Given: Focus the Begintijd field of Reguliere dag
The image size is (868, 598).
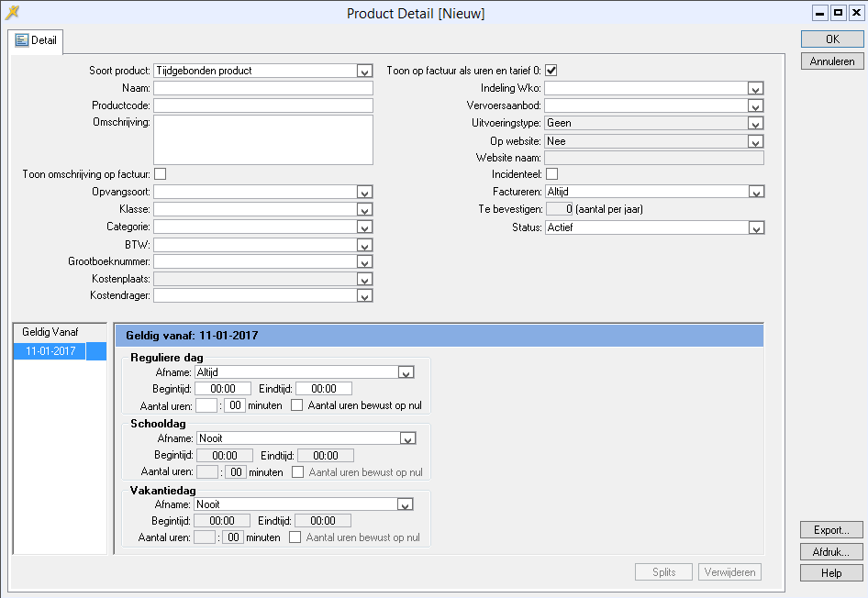Looking at the screenshot, I should point(223,389).
